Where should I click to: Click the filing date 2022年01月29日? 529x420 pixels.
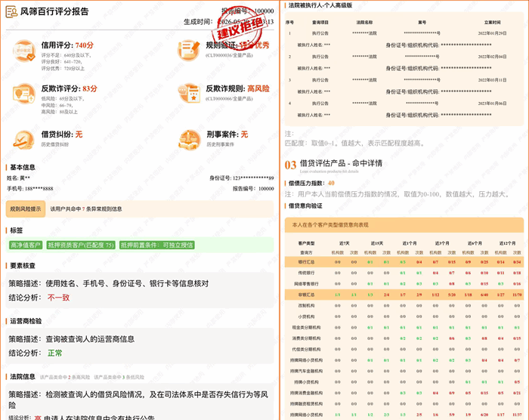click(x=492, y=33)
